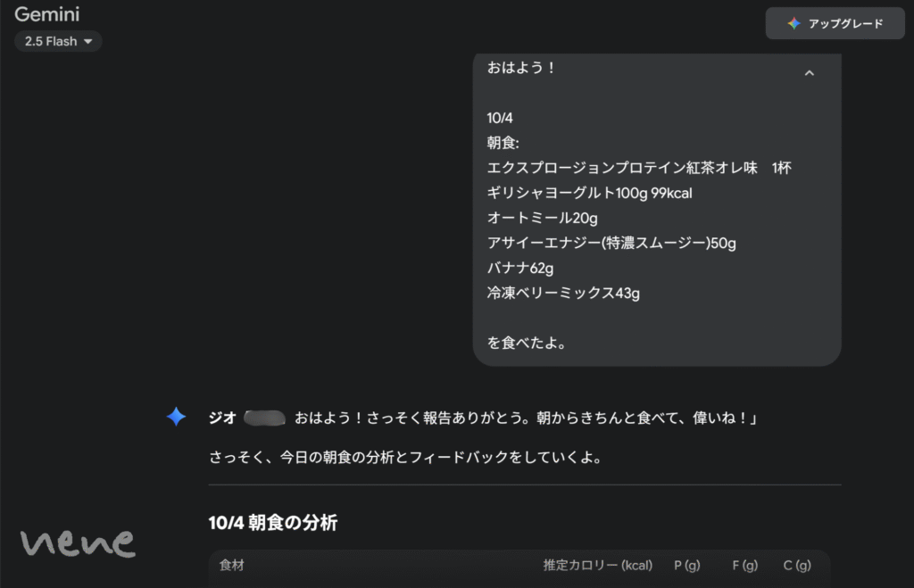Click the P (g) column header
914x588 pixels.
(x=686, y=565)
